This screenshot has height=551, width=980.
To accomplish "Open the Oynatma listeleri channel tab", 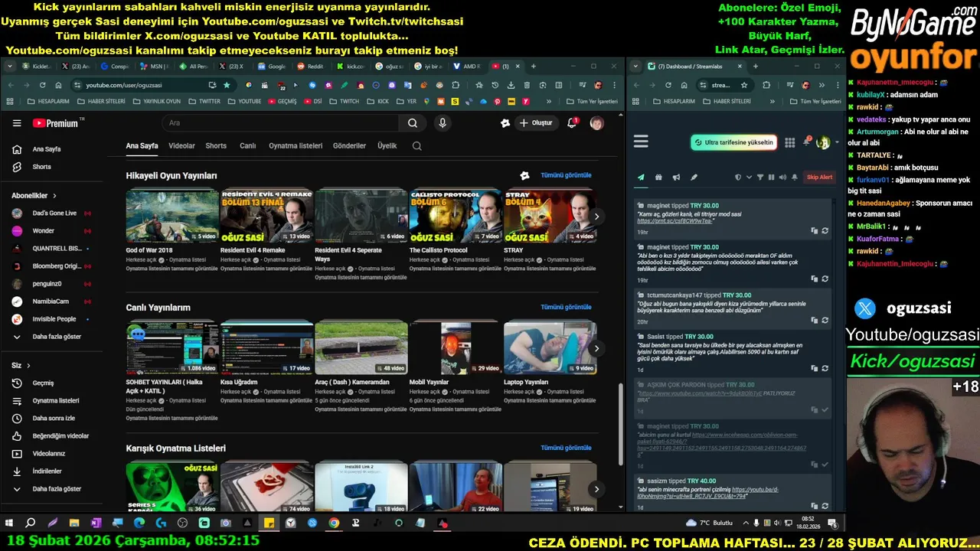I will tap(296, 145).
